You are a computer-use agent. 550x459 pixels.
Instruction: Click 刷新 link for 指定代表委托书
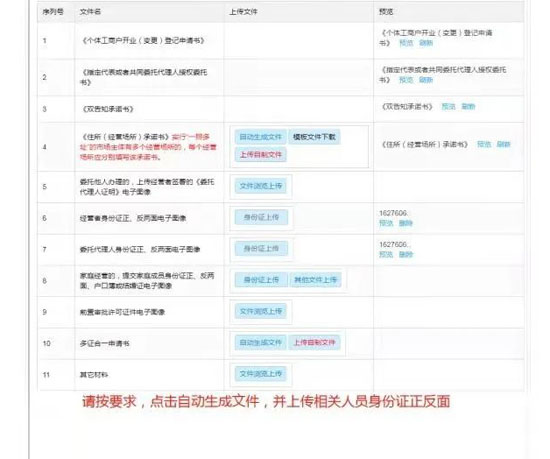(426, 80)
